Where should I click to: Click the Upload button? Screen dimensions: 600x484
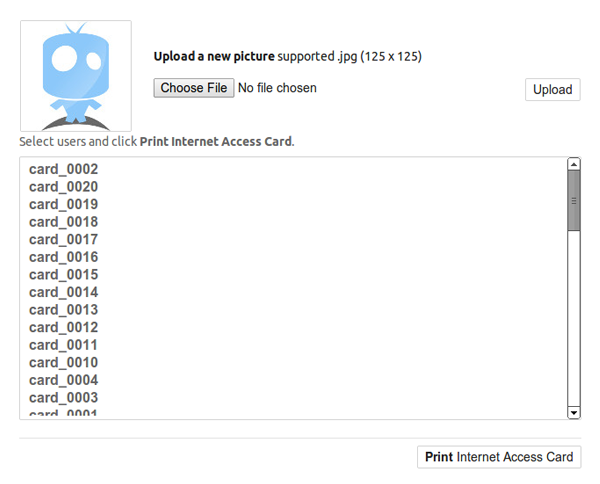(553, 90)
